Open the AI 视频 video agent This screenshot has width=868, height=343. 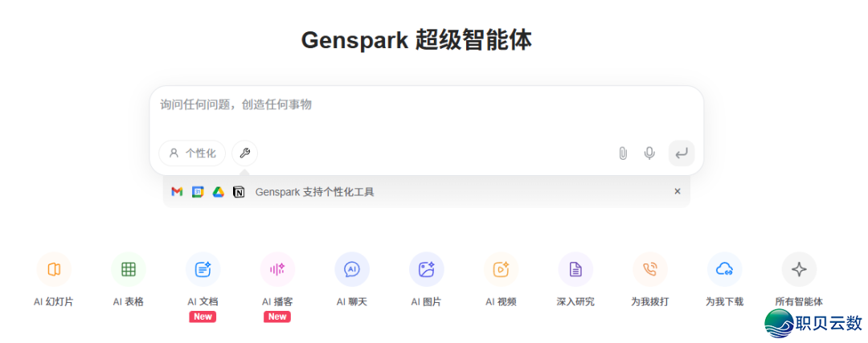pyautogui.click(x=501, y=270)
